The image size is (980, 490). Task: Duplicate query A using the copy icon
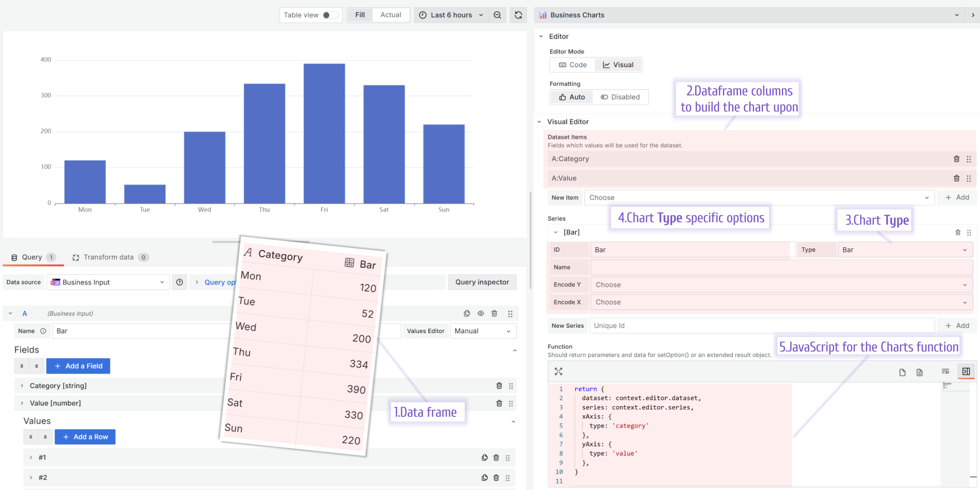467,313
